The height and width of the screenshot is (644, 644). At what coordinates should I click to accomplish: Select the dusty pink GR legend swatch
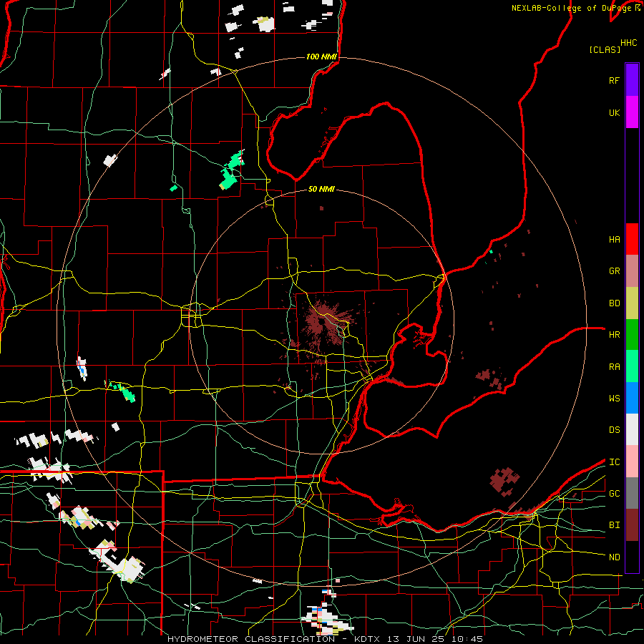tap(632, 271)
